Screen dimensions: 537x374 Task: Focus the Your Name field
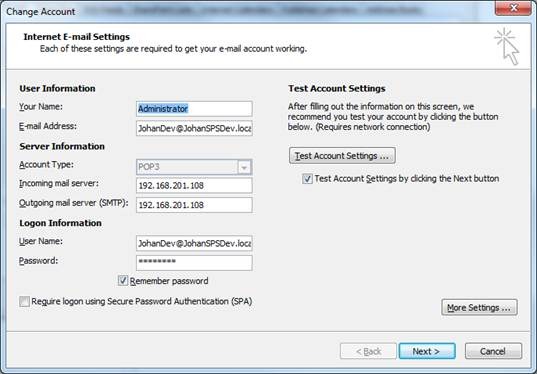pos(194,109)
